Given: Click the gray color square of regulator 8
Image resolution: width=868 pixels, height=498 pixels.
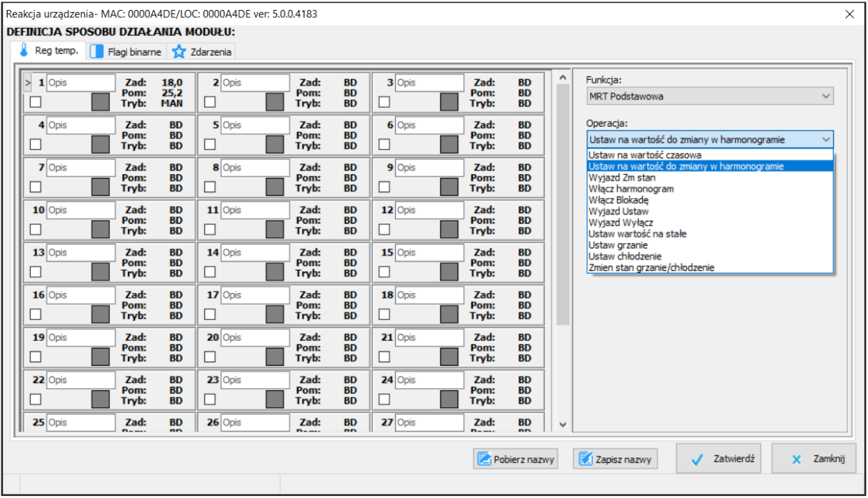Looking at the screenshot, I should coord(275,187).
